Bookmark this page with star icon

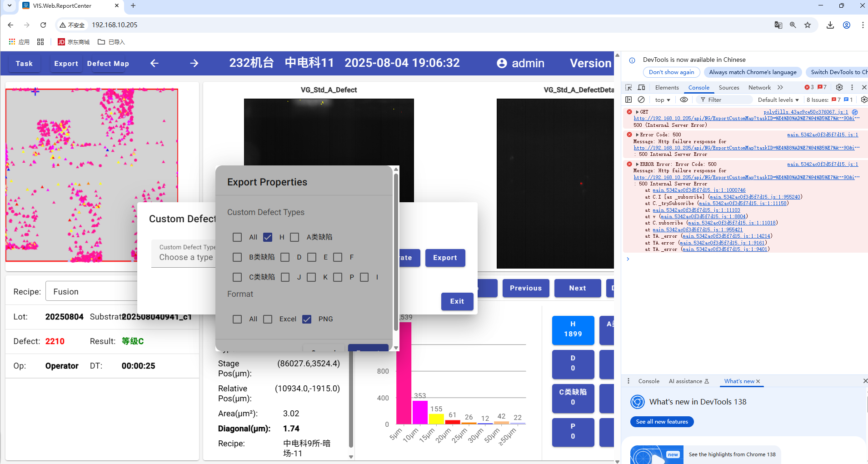click(808, 25)
